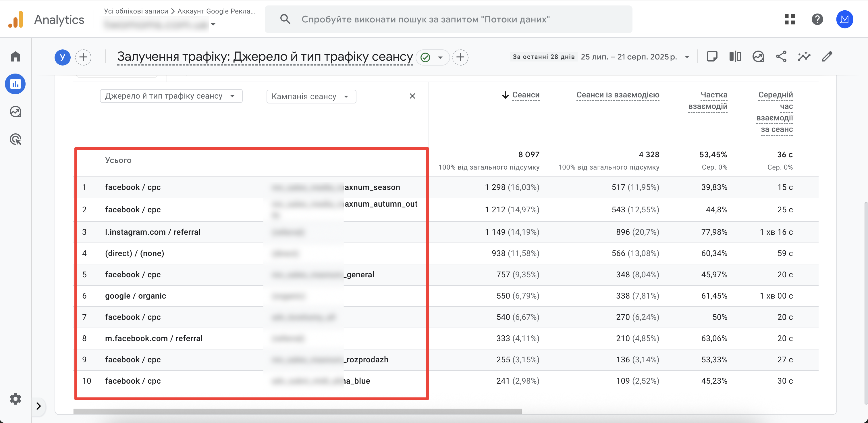Open the Explore icon in sidebar
868x423 pixels.
point(16,111)
